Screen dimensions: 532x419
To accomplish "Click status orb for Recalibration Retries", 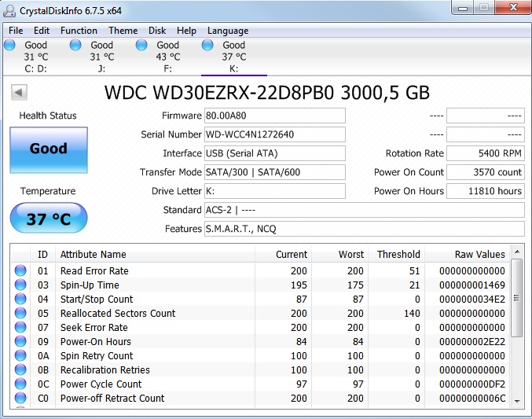I will (x=20, y=369).
